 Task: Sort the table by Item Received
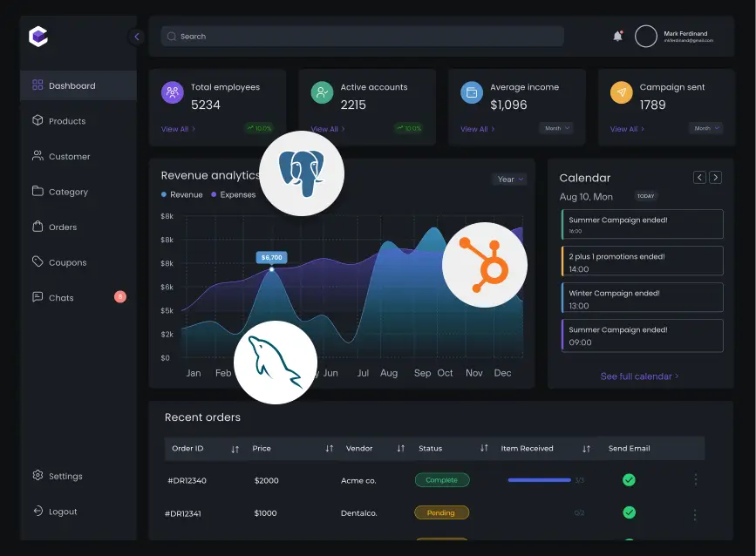[586, 449]
